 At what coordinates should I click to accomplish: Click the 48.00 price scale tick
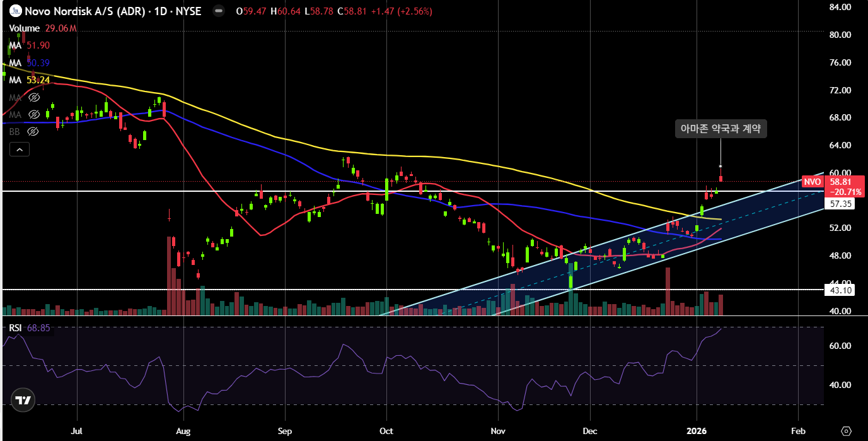[841, 256]
